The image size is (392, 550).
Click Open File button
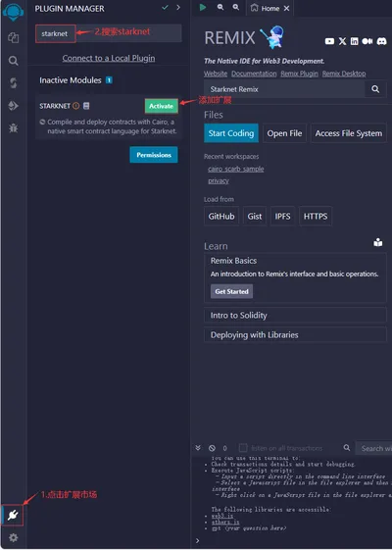point(284,133)
